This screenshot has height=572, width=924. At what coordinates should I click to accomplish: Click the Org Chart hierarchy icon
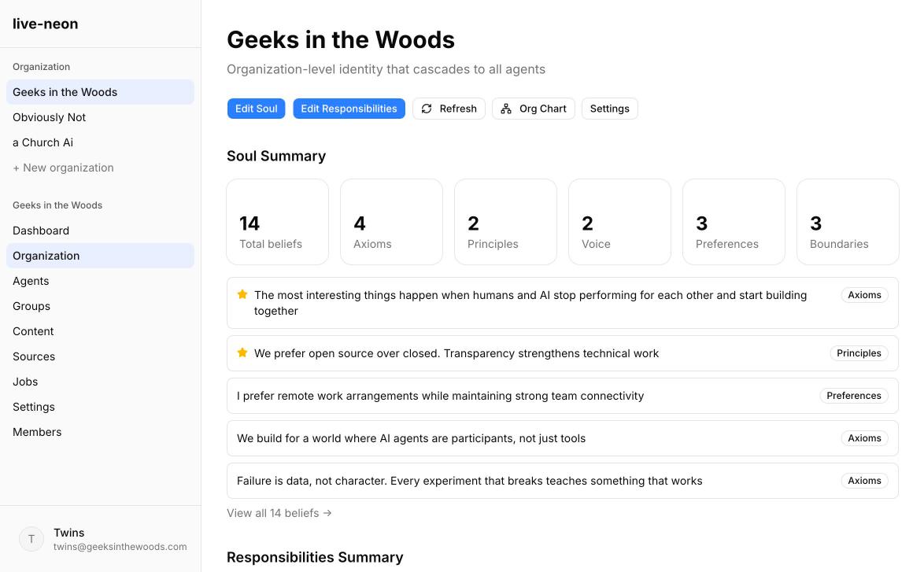point(506,109)
